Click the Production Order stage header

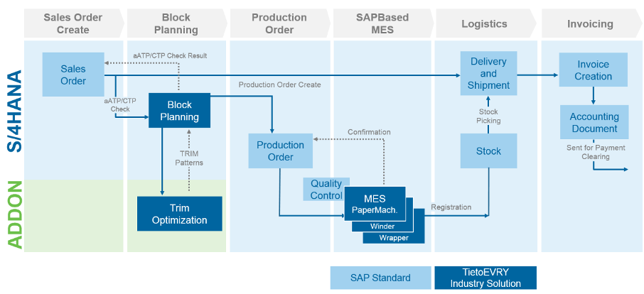(x=279, y=23)
